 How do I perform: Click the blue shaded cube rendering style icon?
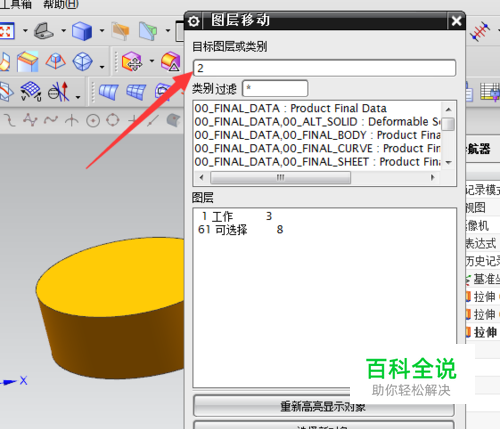point(82,31)
